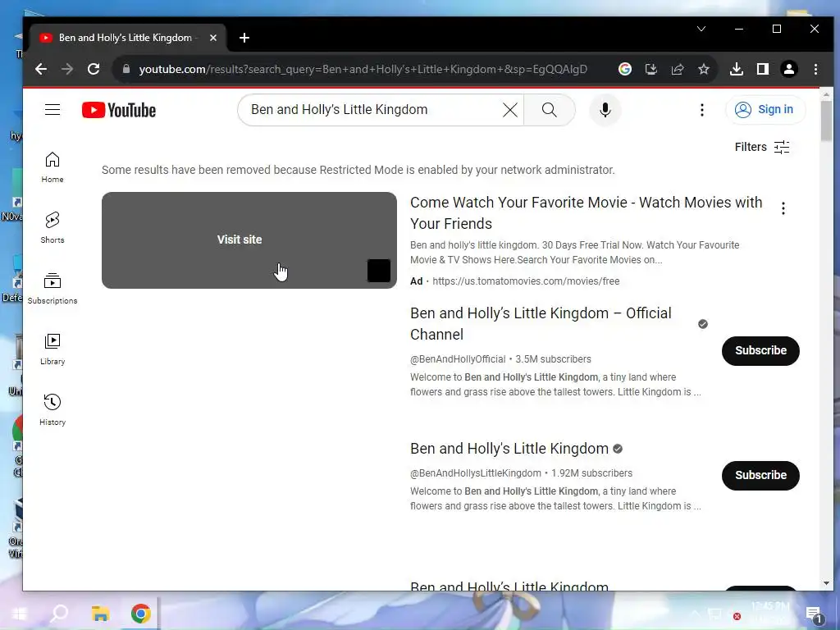This screenshot has width=840, height=630.
Task: View site info via padlock icon
Action: [126, 69]
